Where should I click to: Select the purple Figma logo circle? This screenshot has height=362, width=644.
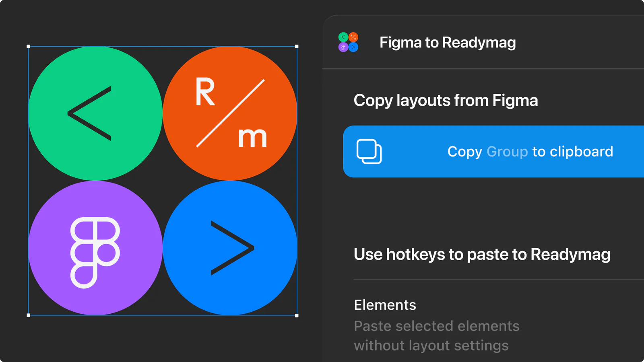pos(95,248)
